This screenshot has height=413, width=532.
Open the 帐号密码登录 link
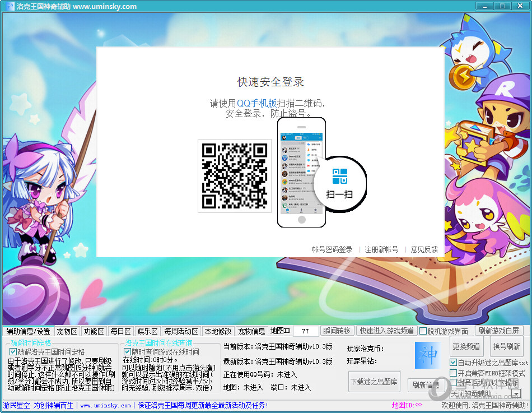pyautogui.click(x=332, y=249)
